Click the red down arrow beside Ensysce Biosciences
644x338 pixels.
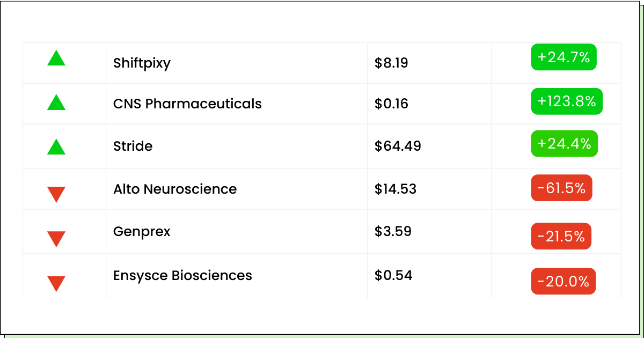[56, 283]
